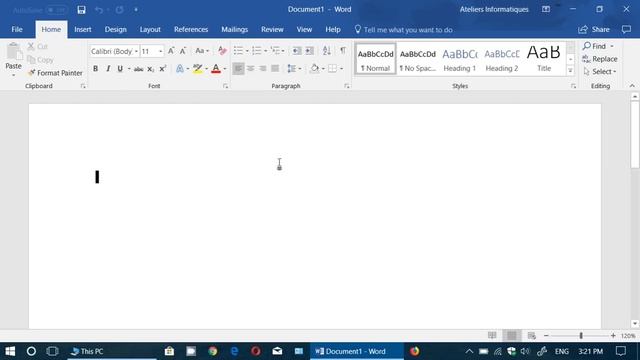Collapse the ribbon with chevron arrow
This screenshot has height=360, width=640.
(632, 86)
